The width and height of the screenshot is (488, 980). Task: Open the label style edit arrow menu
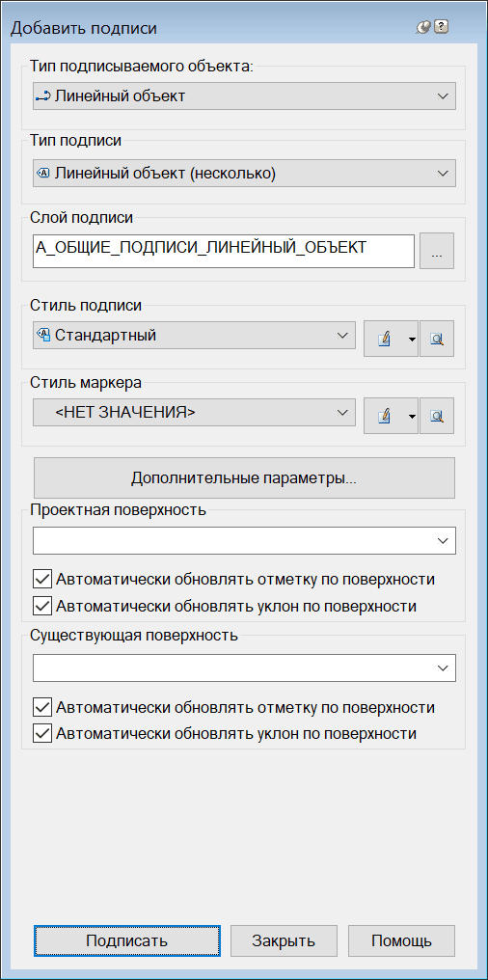(x=412, y=340)
